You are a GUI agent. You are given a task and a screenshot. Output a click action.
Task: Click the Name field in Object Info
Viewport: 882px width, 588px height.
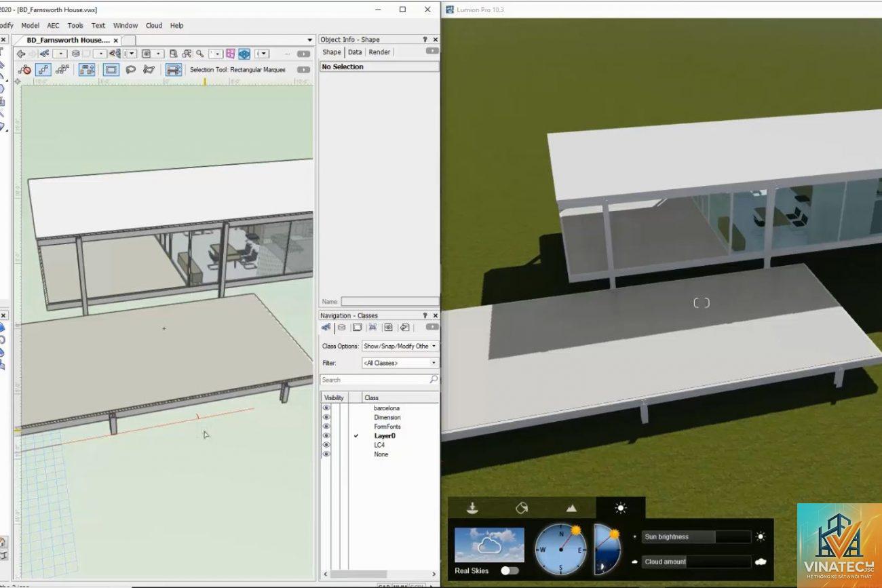point(389,302)
